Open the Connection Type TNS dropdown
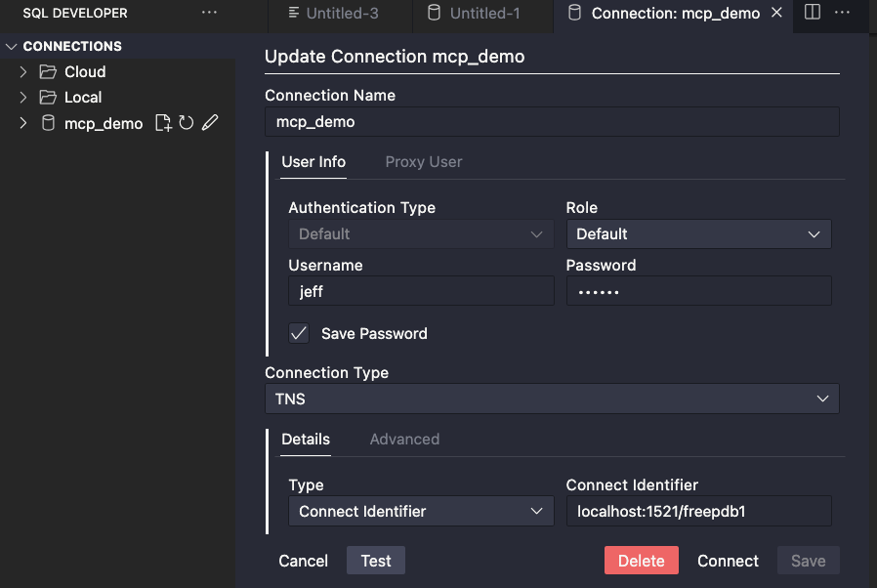This screenshot has width=877, height=588. 552,399
